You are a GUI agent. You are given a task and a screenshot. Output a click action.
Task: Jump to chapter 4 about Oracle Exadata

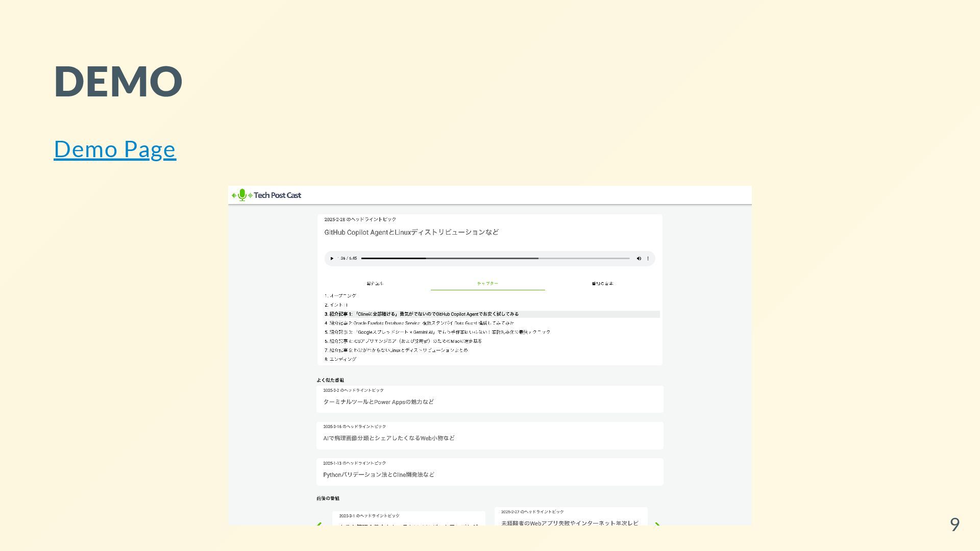tap(419, 323)
